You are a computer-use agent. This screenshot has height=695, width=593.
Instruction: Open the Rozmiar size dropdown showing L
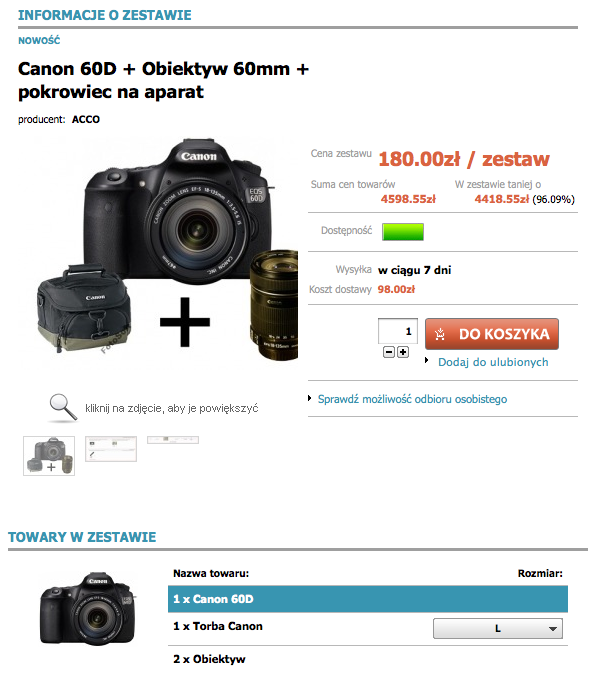click(498, 629)
